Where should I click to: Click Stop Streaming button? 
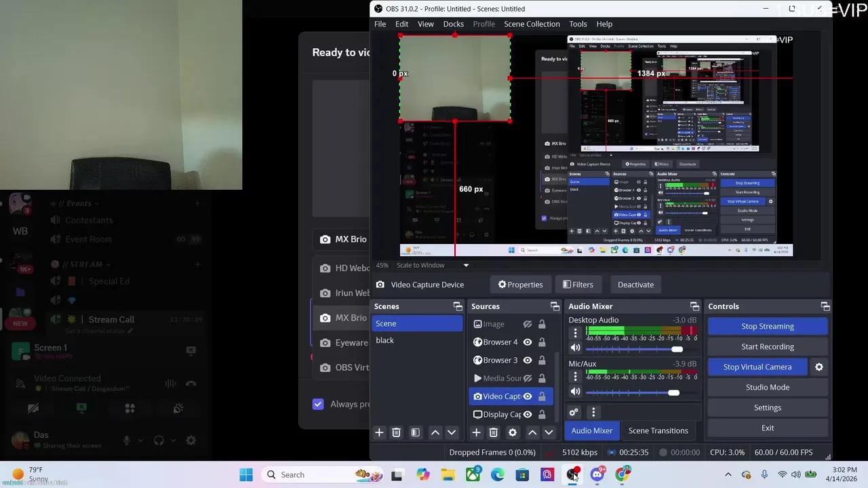click(768, 326)
